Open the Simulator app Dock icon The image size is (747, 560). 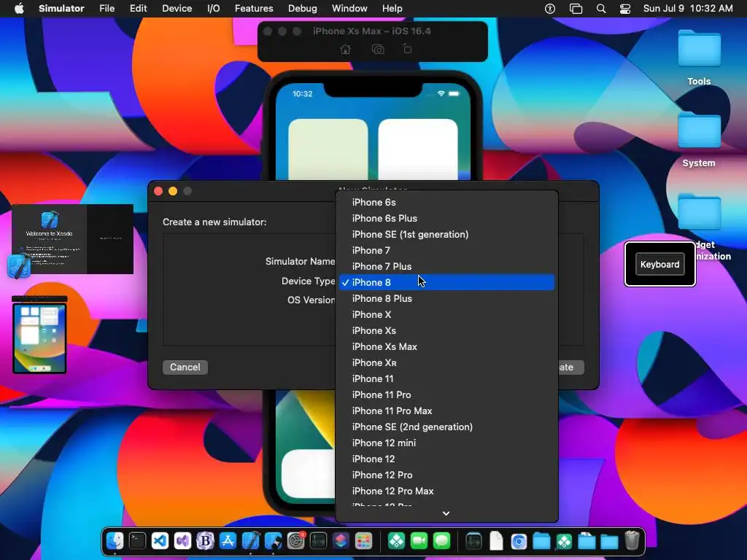point(273,541)
